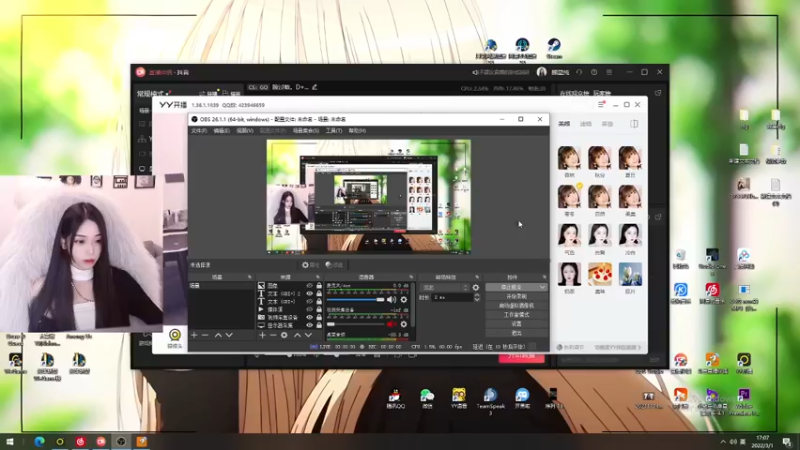Screen dimensions: 800x450
Task: Open OBS Help menu
Action: [x=357, y=131]
